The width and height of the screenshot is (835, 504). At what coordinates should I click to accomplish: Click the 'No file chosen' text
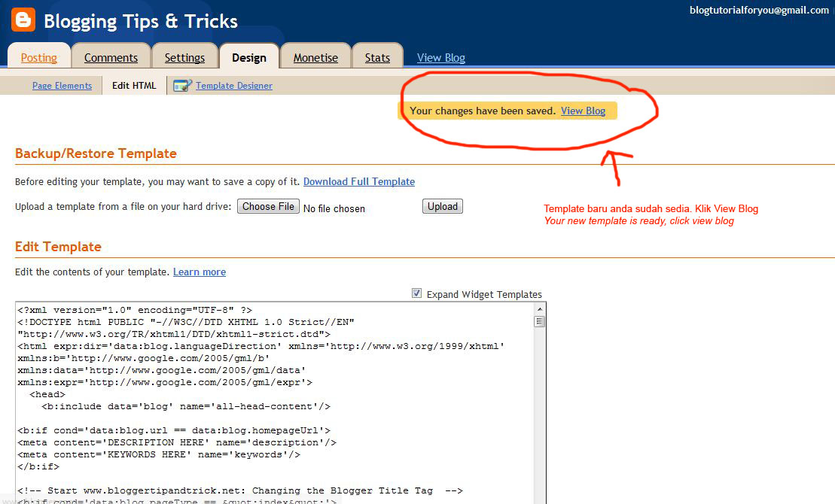[334, 208]
